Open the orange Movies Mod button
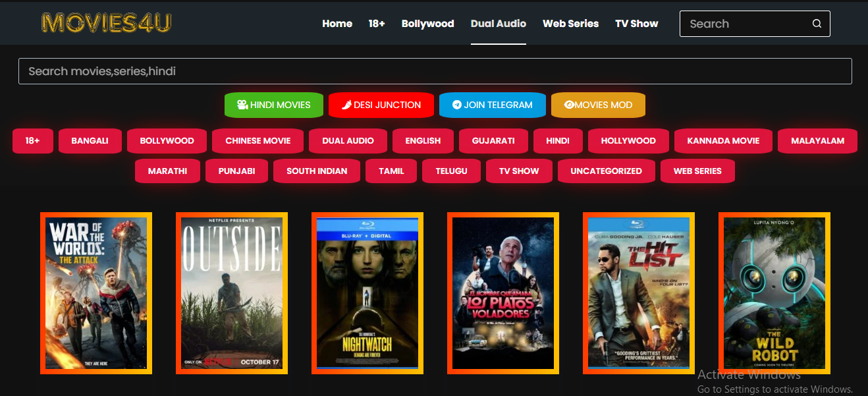Image resolution: width=868 pixels, height=396 pixels. point(598,105)
